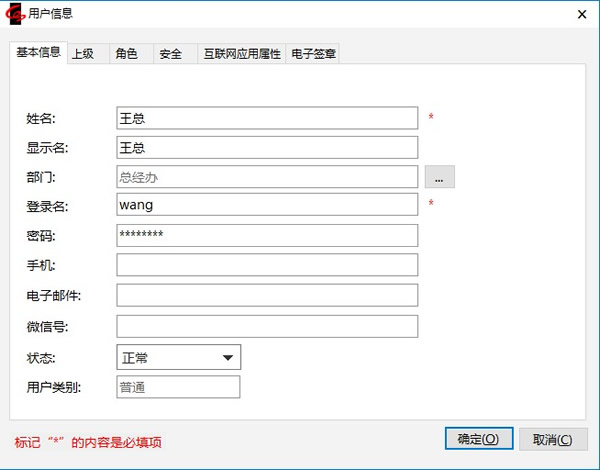This screenshot has height=470, width=600.
Task: Click the 微信号 text field
Action: coord(267,326)
